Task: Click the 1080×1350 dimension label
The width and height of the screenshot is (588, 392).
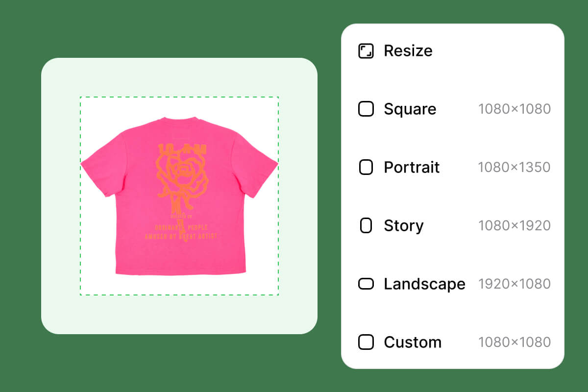Action: pyautogui.click(x=514, y=167)
